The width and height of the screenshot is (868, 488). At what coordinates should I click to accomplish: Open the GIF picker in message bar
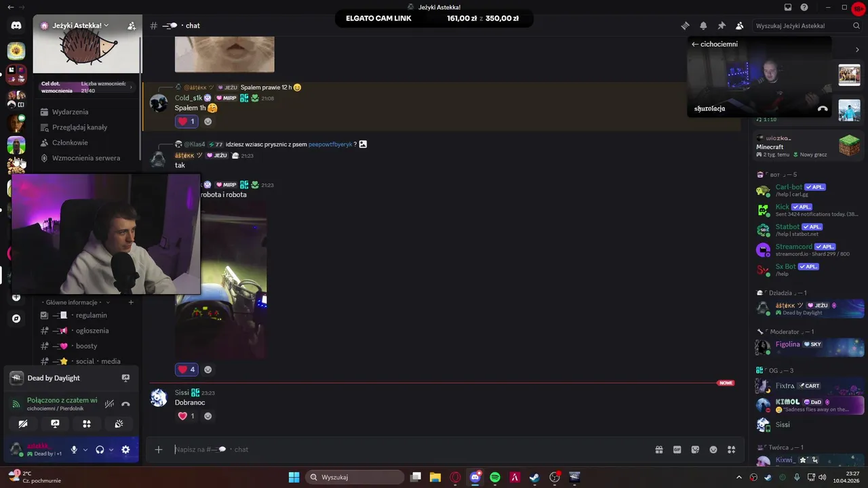[677, 449]
